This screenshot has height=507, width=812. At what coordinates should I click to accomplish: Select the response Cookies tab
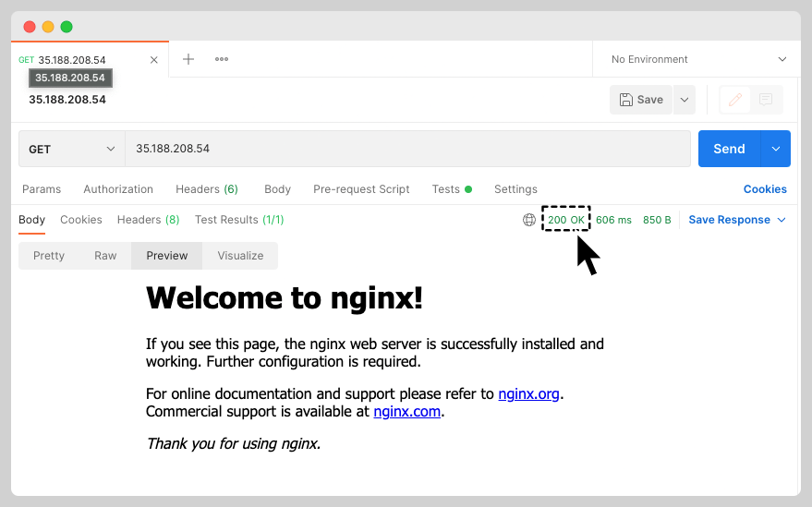click(x=80, y=220)
